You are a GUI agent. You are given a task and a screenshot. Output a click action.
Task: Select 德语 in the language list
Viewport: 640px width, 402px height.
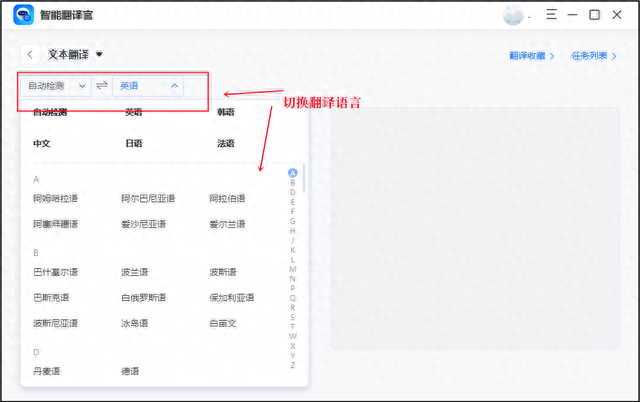pyautogui.click(x=130, y=371)
